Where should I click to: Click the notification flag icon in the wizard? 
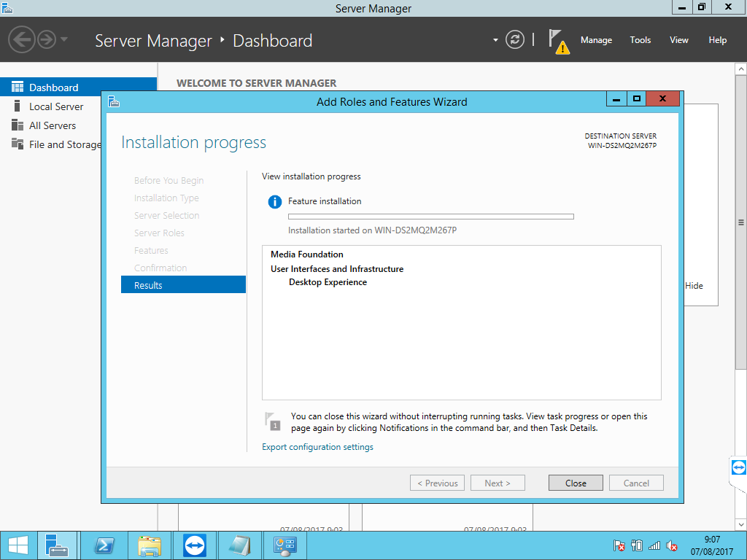pyautogui.click(x=273, y=421)
